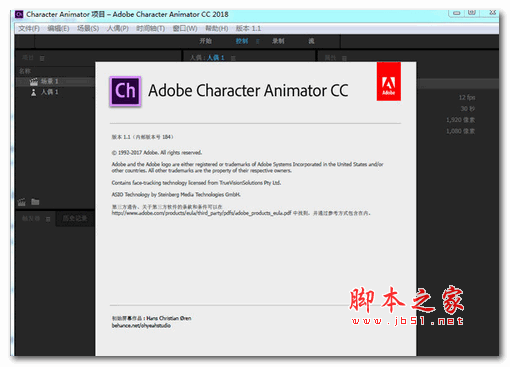Switch to the 录制 workspace

coord(278,41)
